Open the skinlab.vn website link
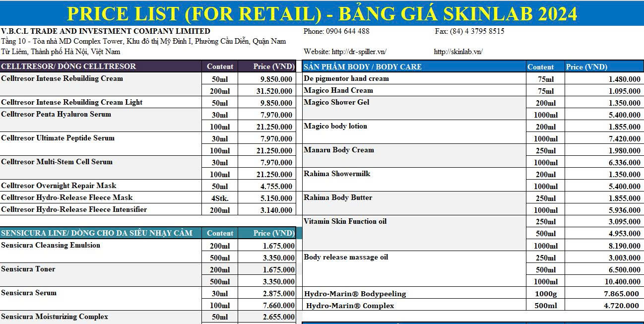644x324 pixels. [x=458, y=52]
